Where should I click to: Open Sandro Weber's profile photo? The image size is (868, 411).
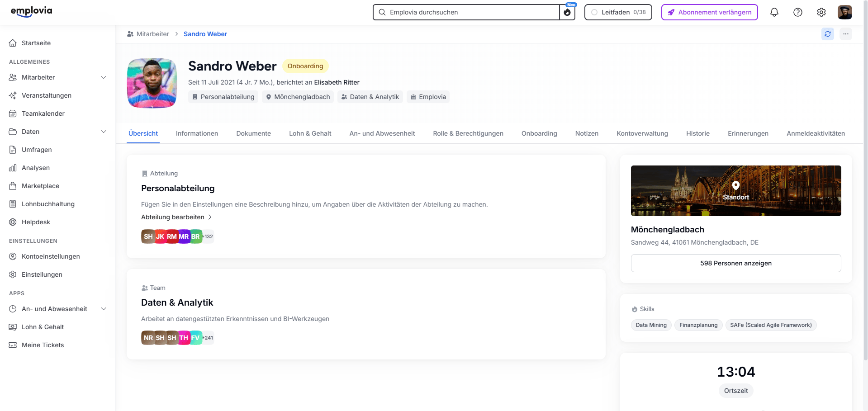152,83
